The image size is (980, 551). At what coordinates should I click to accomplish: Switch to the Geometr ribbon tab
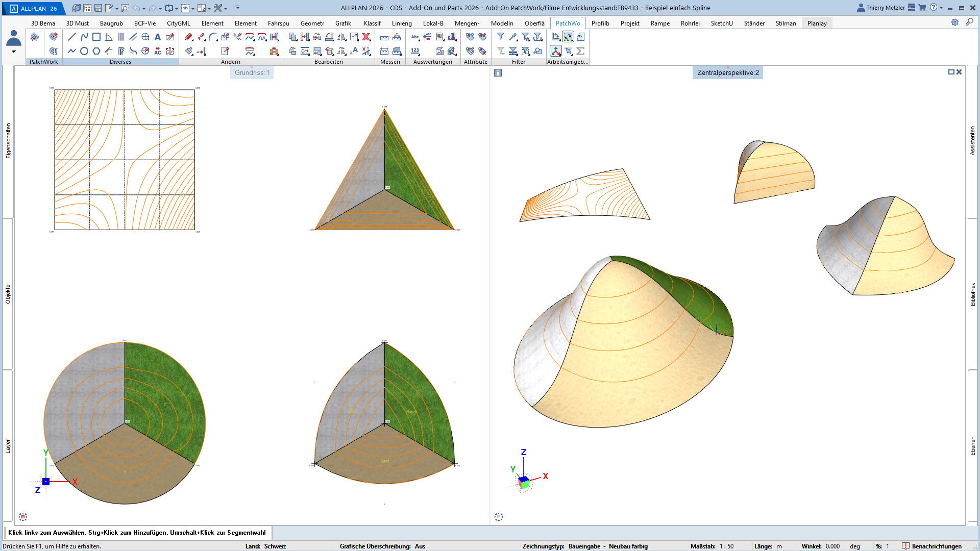click(312, 23)
